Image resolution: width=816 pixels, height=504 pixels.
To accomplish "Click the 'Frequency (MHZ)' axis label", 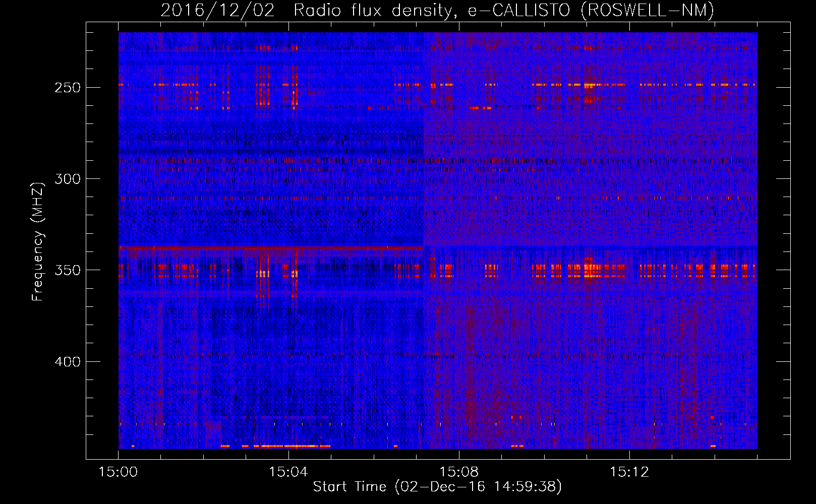I will point(38,241).
